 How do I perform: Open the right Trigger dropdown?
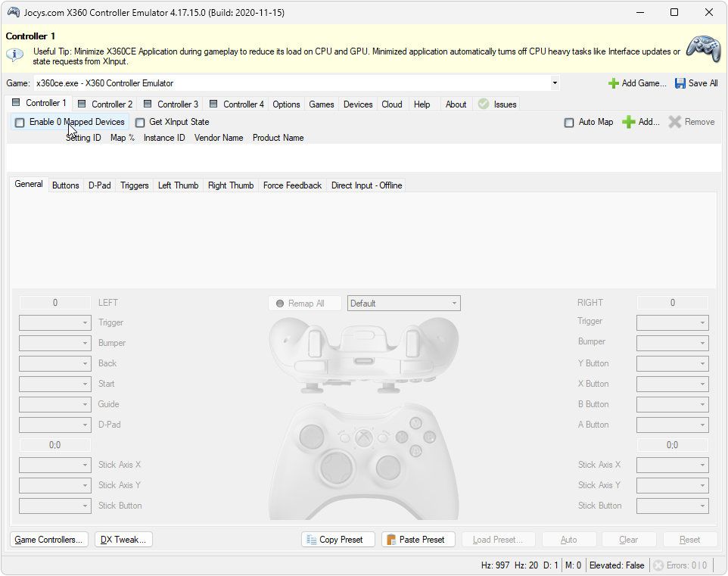click(x=673, y=323)
